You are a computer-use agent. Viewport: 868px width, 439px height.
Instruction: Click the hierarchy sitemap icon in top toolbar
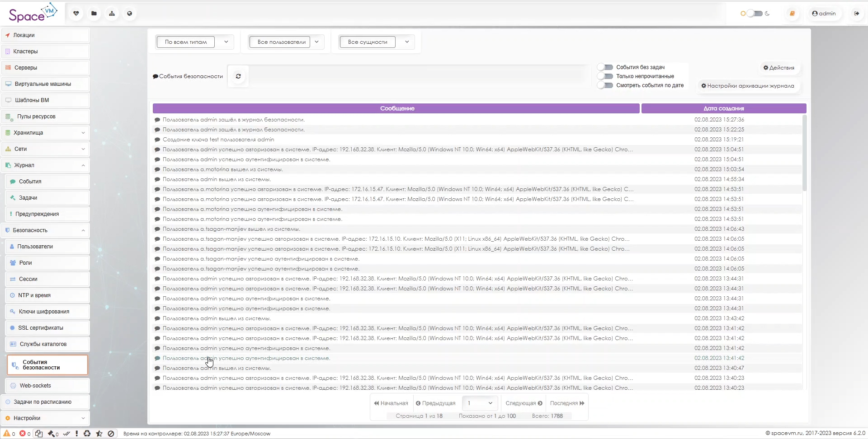click(x=112, y=14)
